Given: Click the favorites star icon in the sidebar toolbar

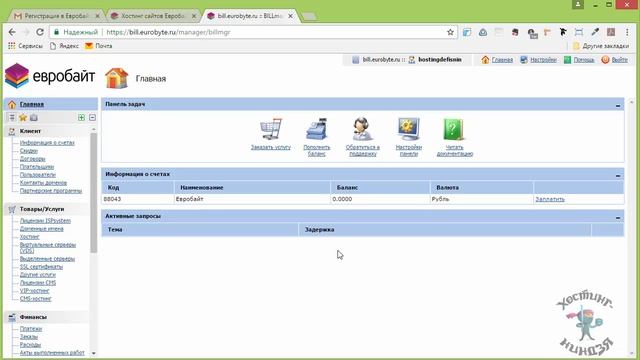Looking at the screenshot, I should coord(23,118).
